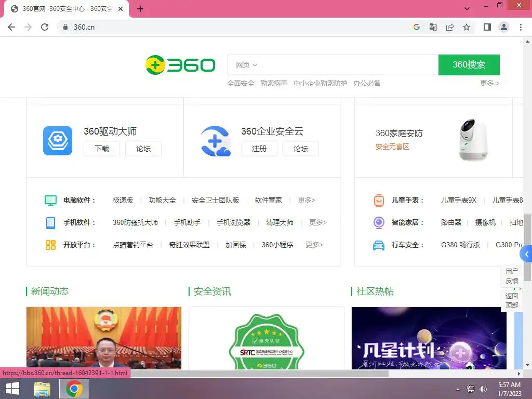The width and height of the screenshot is (532, 399).
Task: Bookmark this page with star icon
Action: pos(467,27)
